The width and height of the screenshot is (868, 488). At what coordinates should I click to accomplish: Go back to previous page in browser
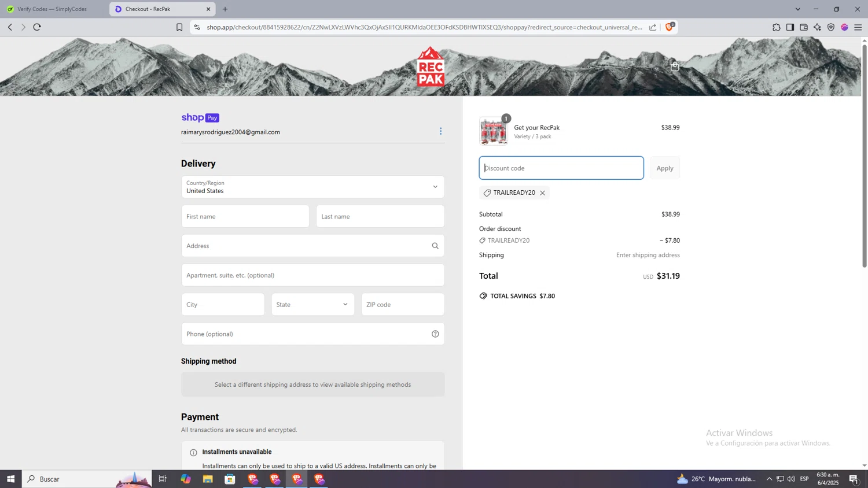tap(10, 27)
